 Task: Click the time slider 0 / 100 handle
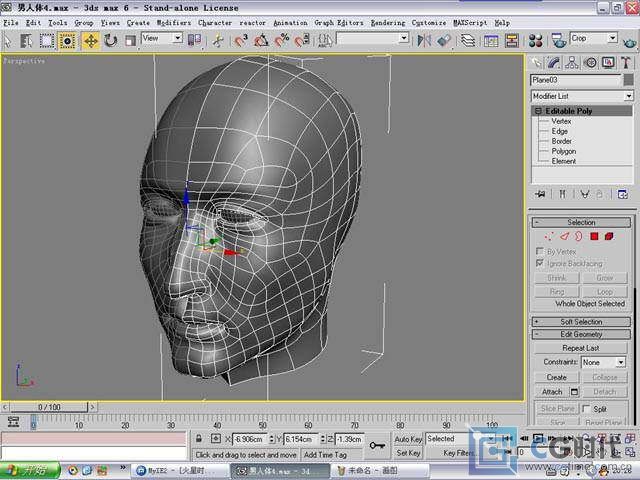tap(49, 407)
